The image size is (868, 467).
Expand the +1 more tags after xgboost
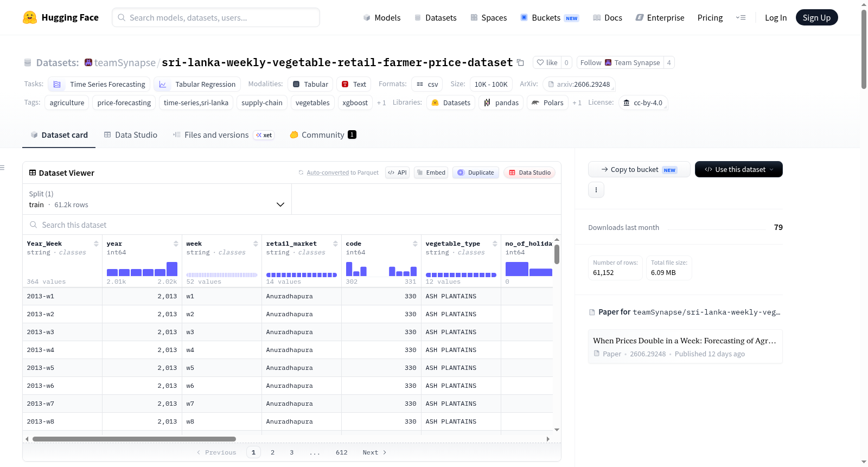point(381,103)
